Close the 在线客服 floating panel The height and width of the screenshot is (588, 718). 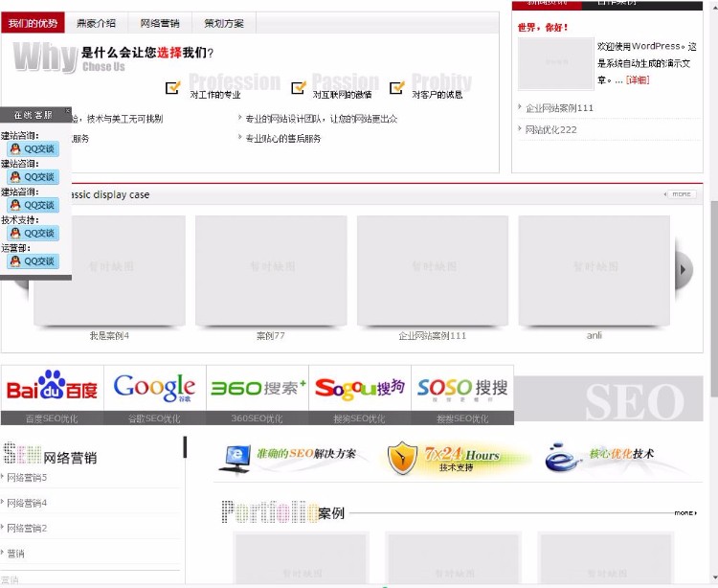(x=67, y=110)
